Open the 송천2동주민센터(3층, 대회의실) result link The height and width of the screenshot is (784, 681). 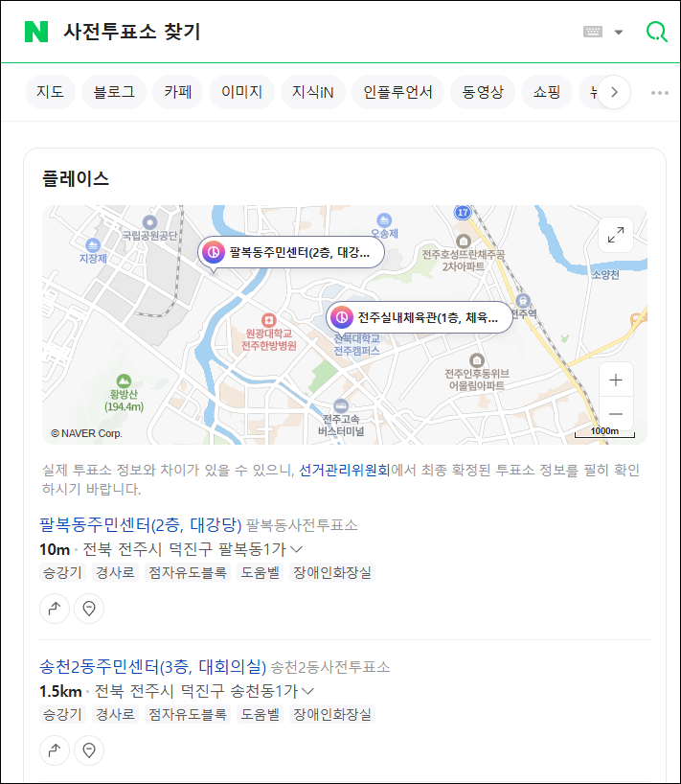point(153,666)
